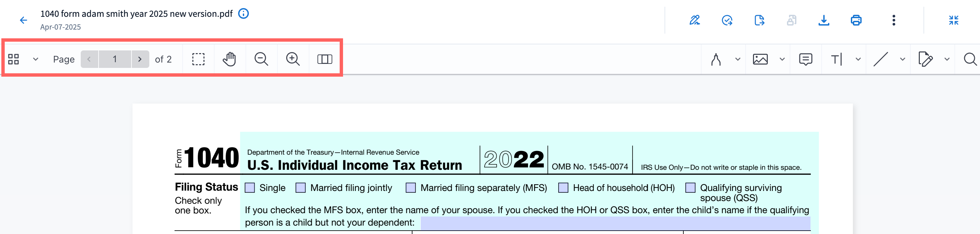Screen dimensions: 980x234
Task: Print the 1040 form document
Action: click(856, 20)
